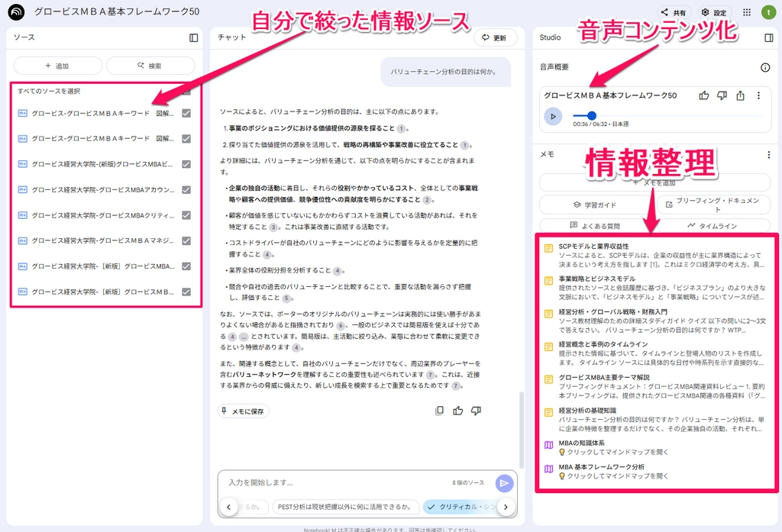Share the audio overview

pos(740,95)
